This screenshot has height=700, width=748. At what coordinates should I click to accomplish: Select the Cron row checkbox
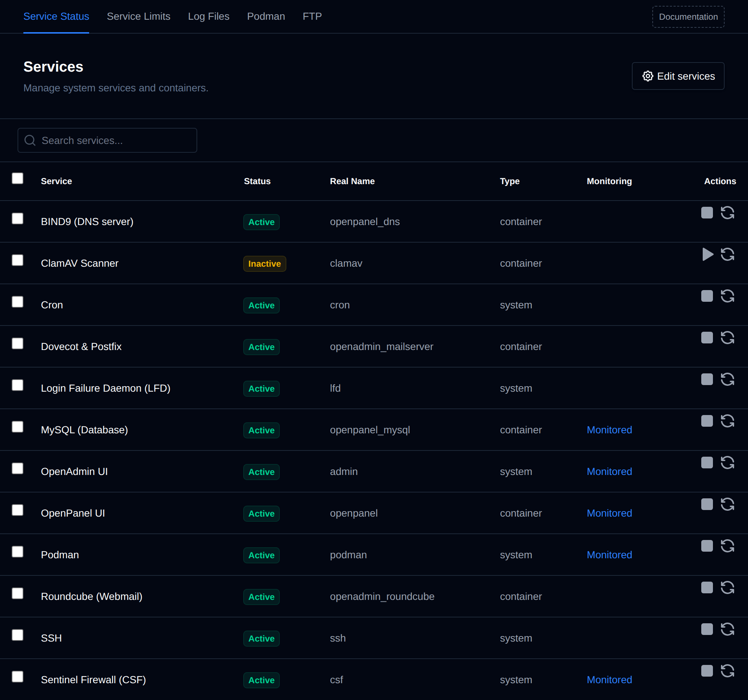click(x=17, y=302)
